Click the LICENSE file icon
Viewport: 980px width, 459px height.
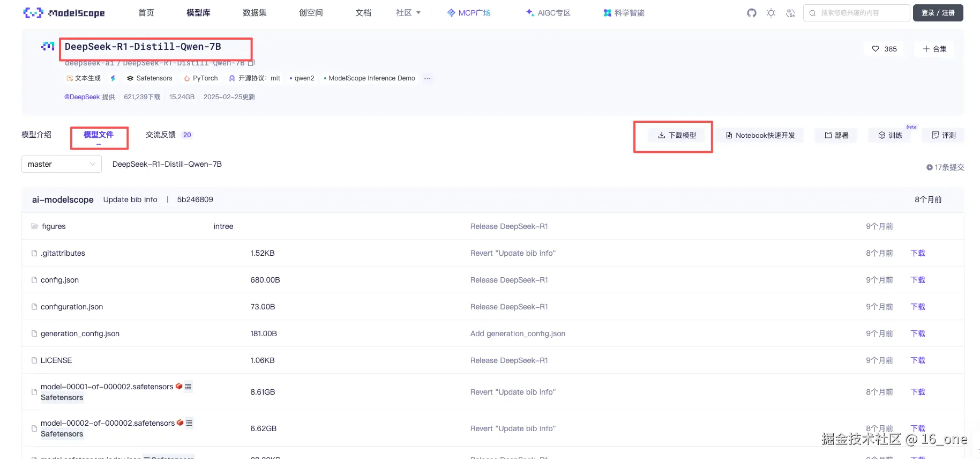click(34, 360)
